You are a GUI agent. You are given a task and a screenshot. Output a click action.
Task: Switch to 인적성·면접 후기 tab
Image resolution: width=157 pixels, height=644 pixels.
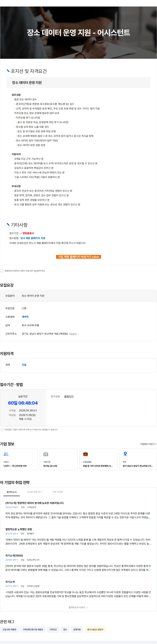click(x=34, y=492)
